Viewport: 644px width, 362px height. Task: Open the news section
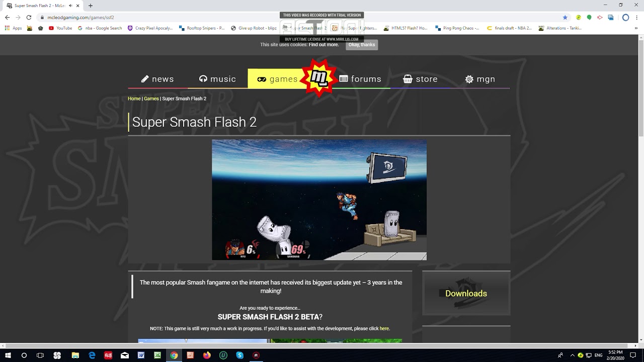coord(157,79)
